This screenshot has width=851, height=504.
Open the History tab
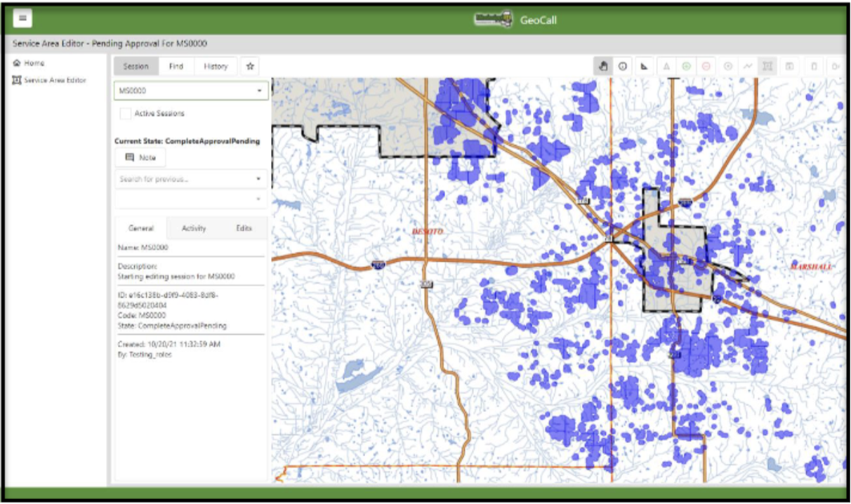pyautogui.click(x=216, y=66)
